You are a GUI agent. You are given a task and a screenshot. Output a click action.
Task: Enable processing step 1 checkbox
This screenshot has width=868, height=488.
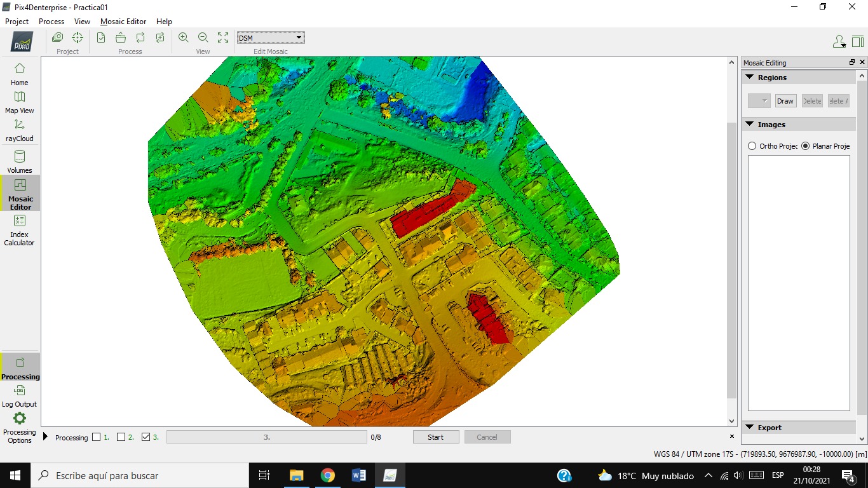pyautogui.click(x=97, y=437)
